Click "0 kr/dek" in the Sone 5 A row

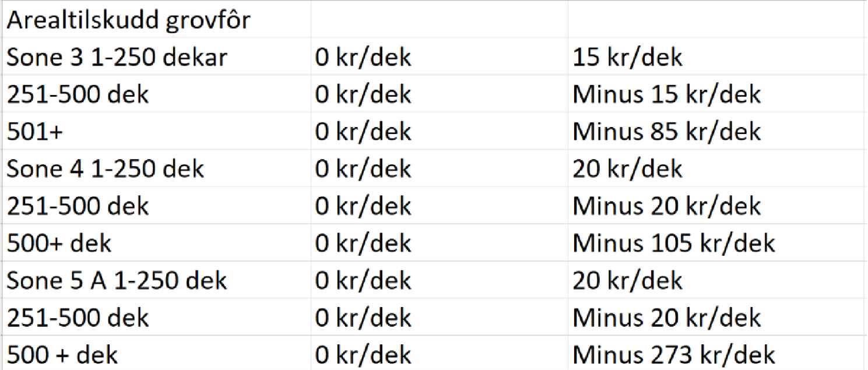coord(363,280)
